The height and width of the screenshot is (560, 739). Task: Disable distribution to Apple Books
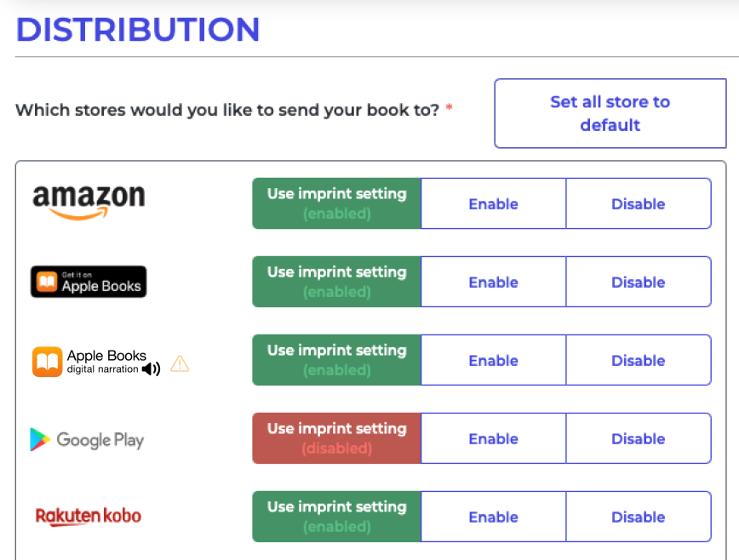coord(639,282)
